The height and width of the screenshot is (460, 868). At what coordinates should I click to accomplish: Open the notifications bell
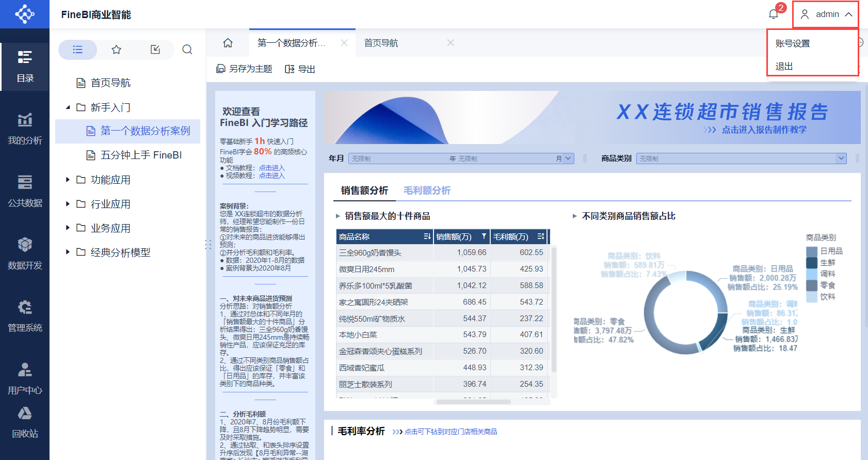773,14
